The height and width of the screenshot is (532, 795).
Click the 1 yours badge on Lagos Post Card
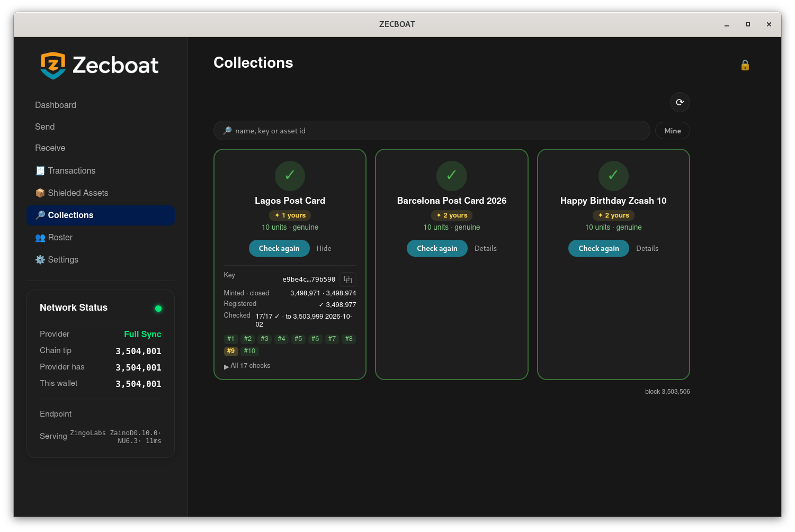pos(290,215)
